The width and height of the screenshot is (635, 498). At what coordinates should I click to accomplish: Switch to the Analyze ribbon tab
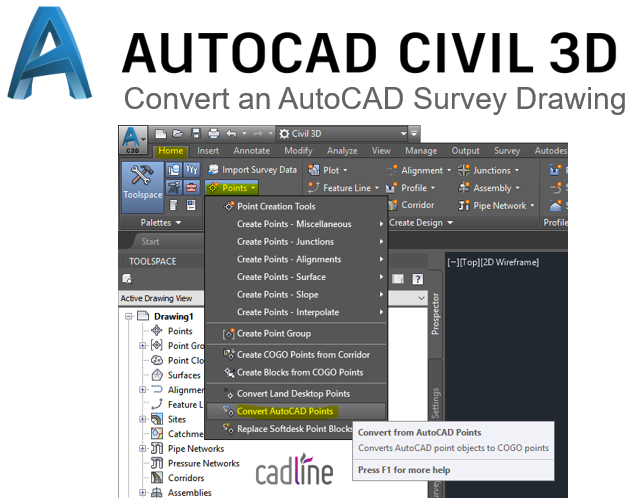pyautogui.click(x=342, y=151)
